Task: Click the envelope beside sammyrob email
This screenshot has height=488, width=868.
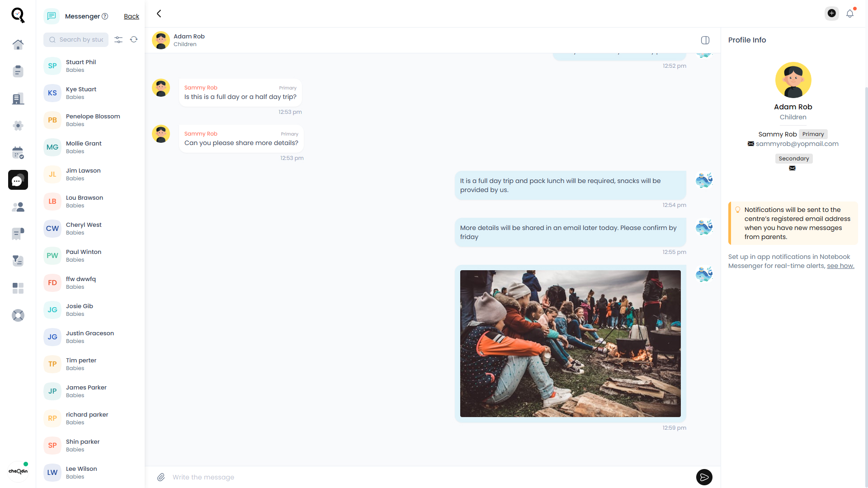Action: (x=751, y=144)
